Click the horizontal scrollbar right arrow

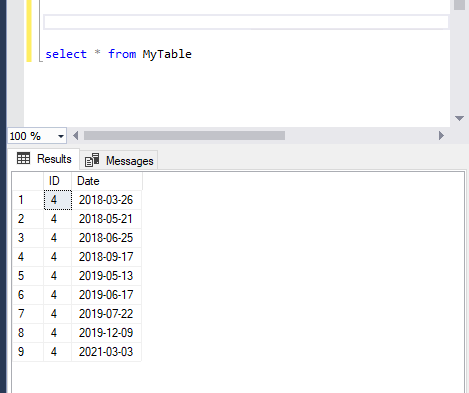tap(441, 136)
